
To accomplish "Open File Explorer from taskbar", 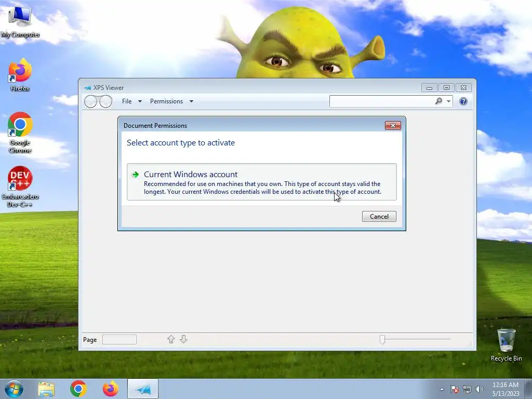I will (x=46, y=389).
